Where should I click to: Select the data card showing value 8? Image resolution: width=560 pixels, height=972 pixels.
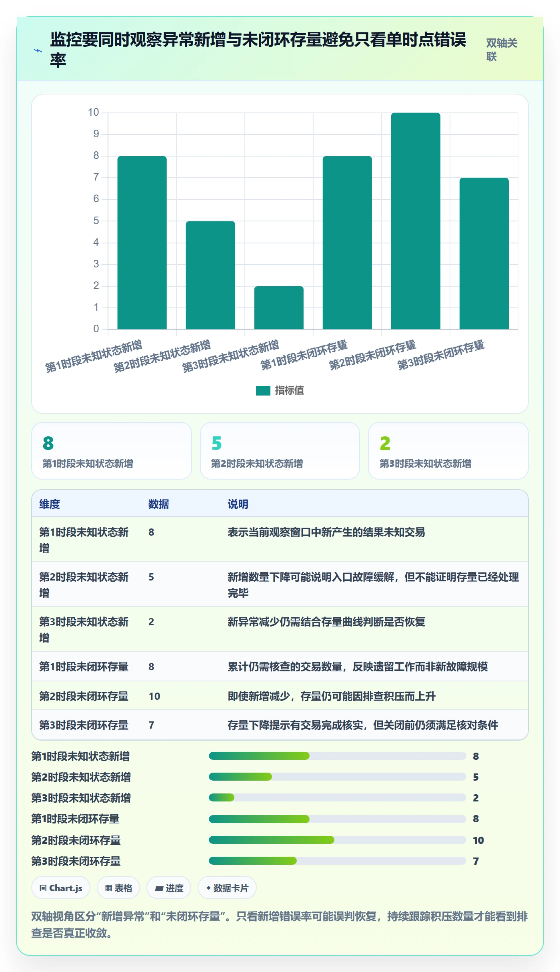112,451
